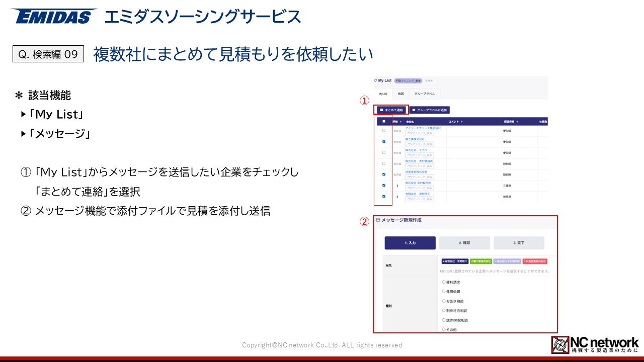
Task: Sort by the 都道府県 column arrow
Action: click(x=517, y=122)
